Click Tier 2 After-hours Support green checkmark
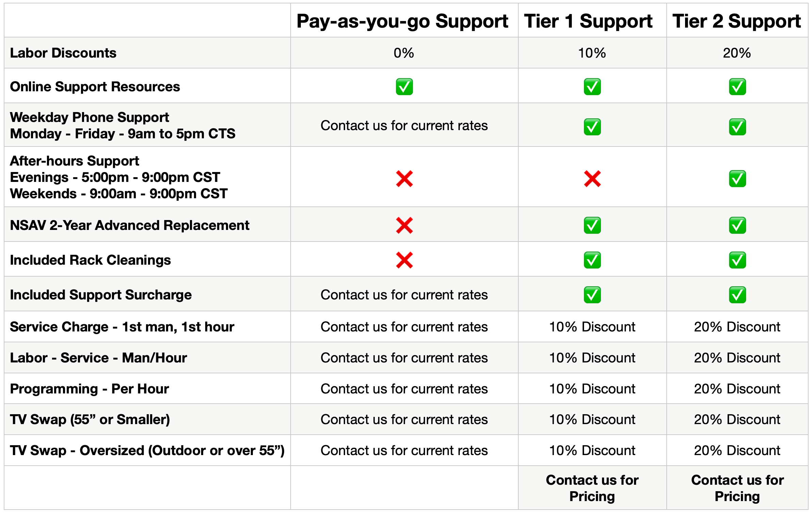This screenshot has height=513, width=812. click(x=737, y=179)
